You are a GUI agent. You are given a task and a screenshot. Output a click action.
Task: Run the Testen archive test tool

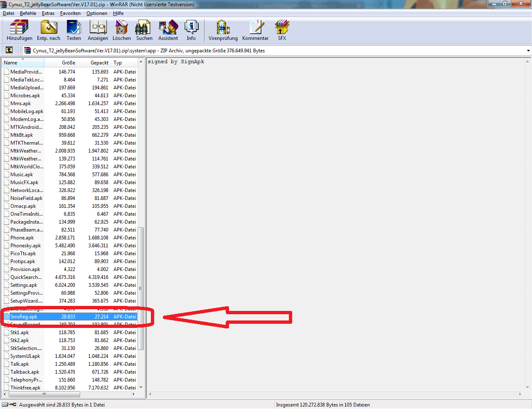point(74,30)
